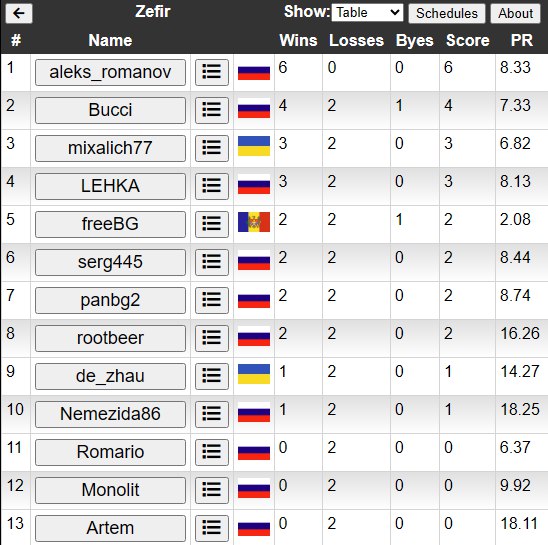Screen dimensions: 548x545
Task: Select player Monolit name button
Action: tap(110, 490)
